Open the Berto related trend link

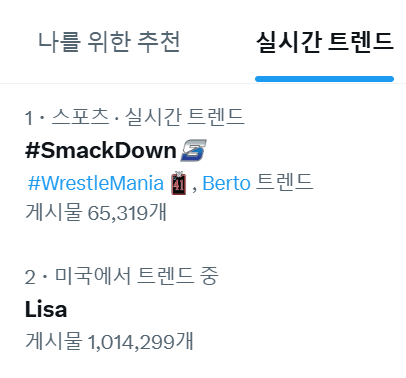tap(226, 183)
